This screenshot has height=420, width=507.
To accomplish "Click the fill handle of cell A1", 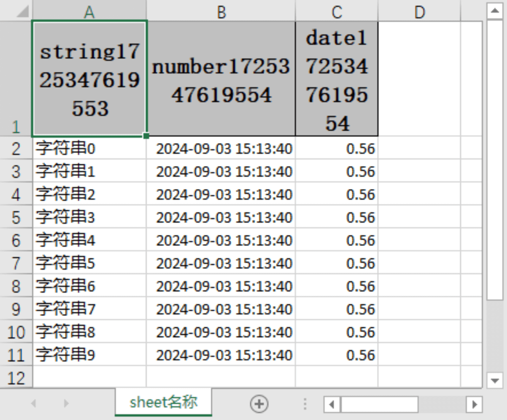I will pos(146,136).
